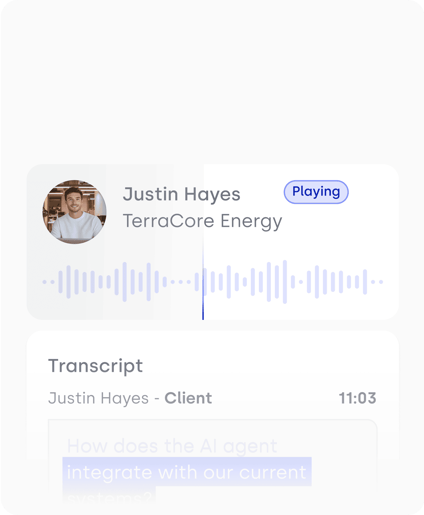Click the 11:03 transcript timestamp

(x=357, y=398)
